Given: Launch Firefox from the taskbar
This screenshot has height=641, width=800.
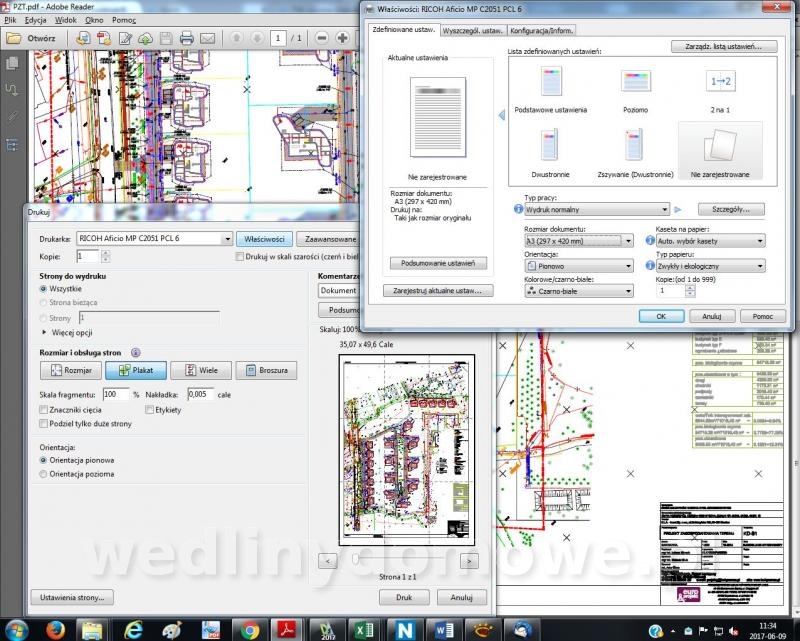Looking at the screenshot, I should click(55, 629).
